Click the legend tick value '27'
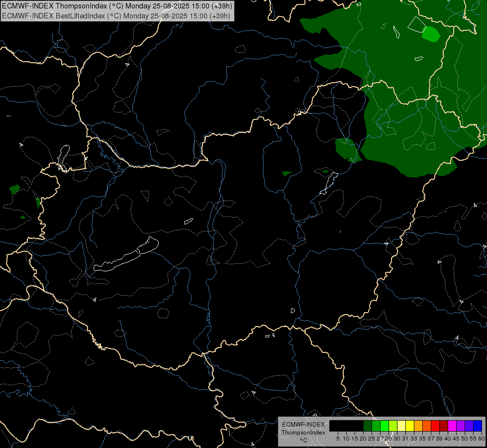 [x=380, y=439]
